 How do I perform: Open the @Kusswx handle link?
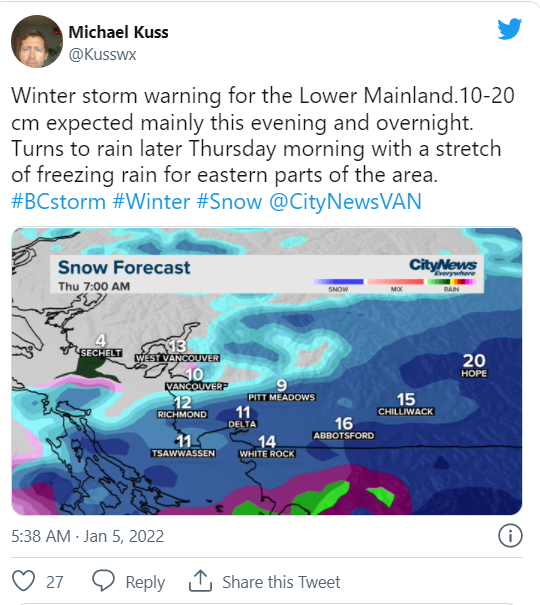(102, 54)
